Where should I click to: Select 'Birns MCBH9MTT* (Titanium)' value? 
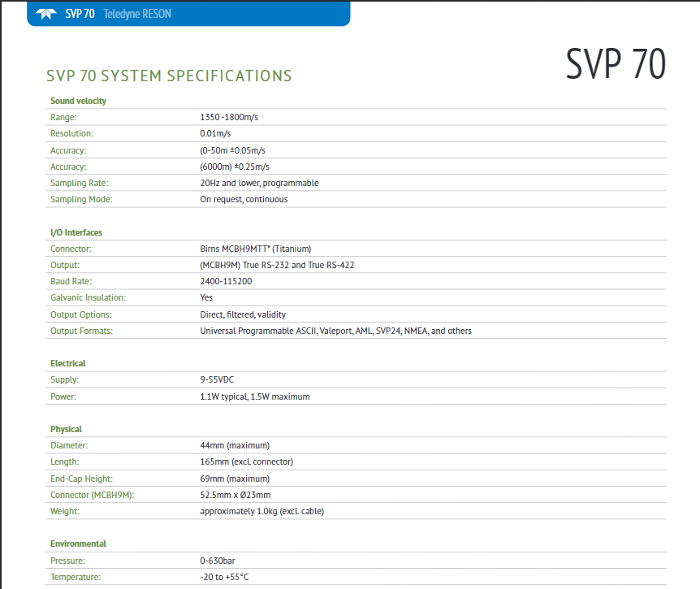point(255,249)
